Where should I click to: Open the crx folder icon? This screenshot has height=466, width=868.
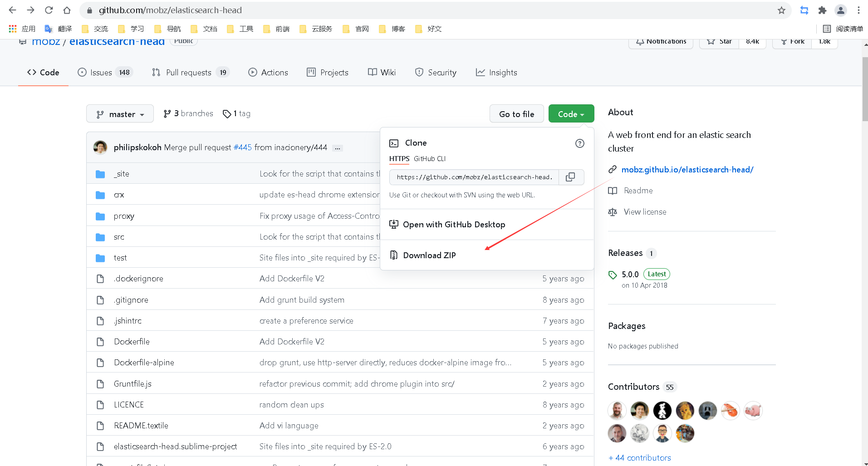coord(100,195)
